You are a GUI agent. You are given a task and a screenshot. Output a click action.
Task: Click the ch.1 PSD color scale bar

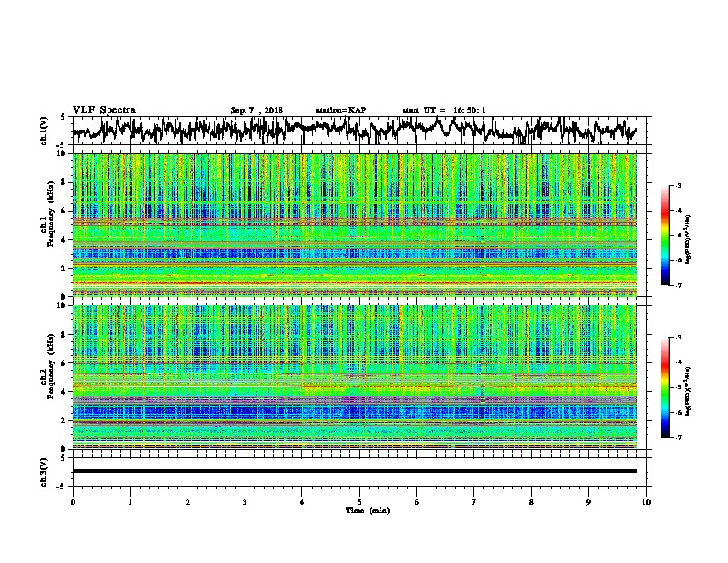[665, 236]
